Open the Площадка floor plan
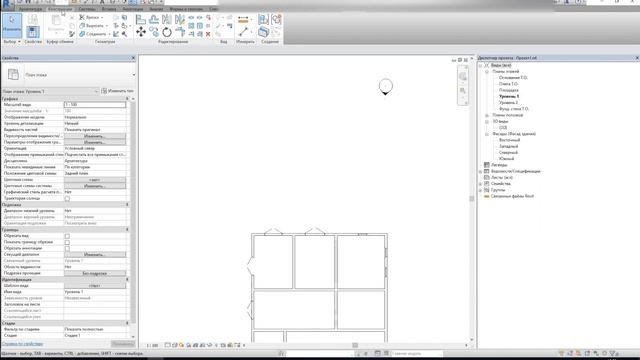Screen dimensions: 640x360 pyautogui.click(x=509, y=90)
